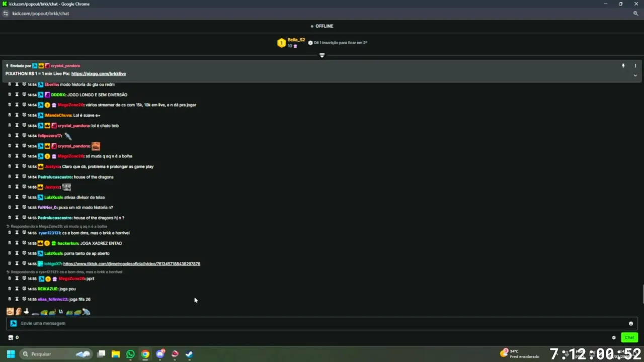The width and height of the screenshot is (644, 362).
Task: View the "Respondendo a MegaZone26" reply reference
Action: tap(59, 226)
